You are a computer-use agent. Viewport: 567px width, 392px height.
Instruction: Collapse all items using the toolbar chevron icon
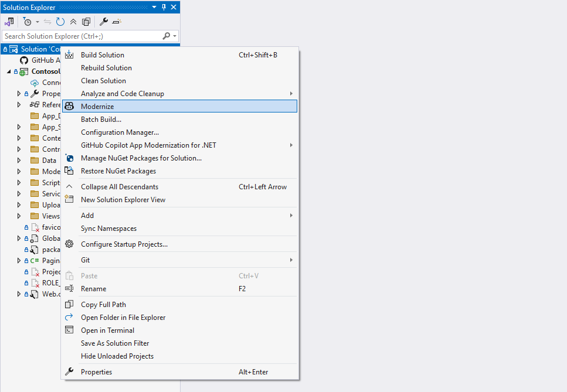[x=73, y=22]
